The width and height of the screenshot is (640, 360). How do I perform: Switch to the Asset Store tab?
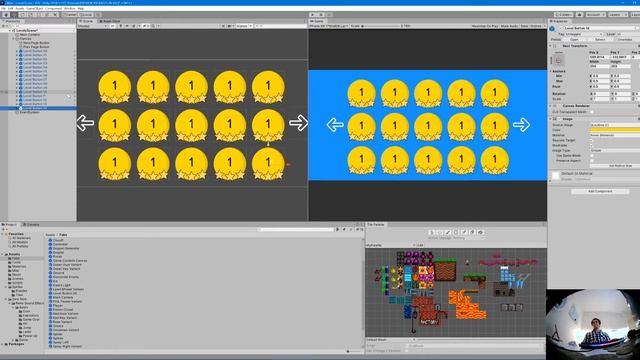(109, 21)
